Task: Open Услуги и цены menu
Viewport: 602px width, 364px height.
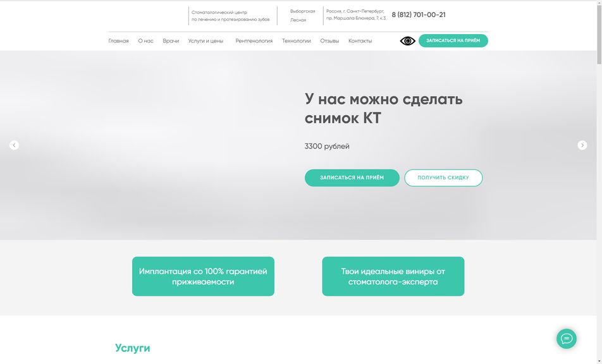Action: pyautogui.click(x=206, y=40)
